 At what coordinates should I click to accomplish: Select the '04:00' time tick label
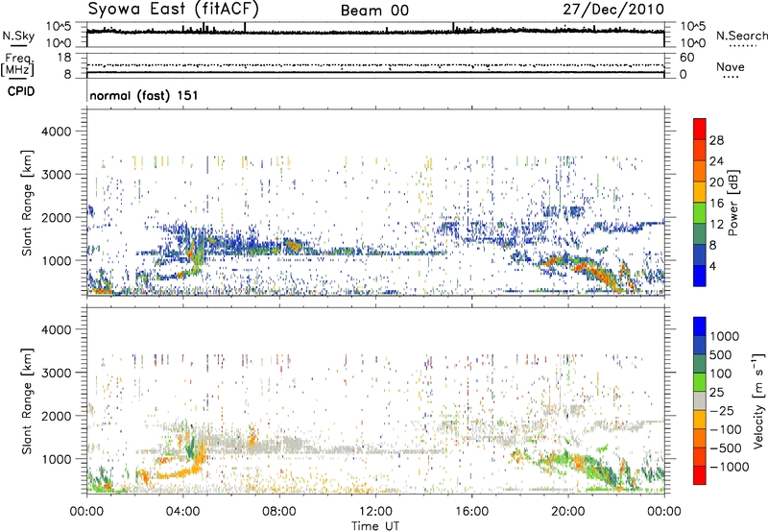click(182, 512)
